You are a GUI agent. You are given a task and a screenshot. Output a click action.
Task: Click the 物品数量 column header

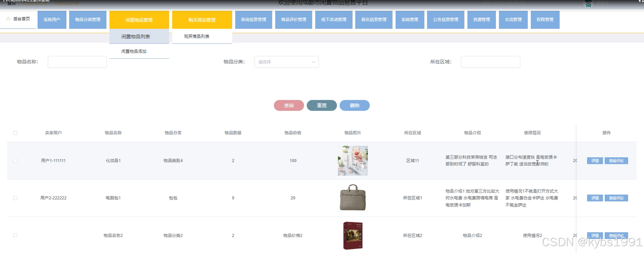coord(233,133)
